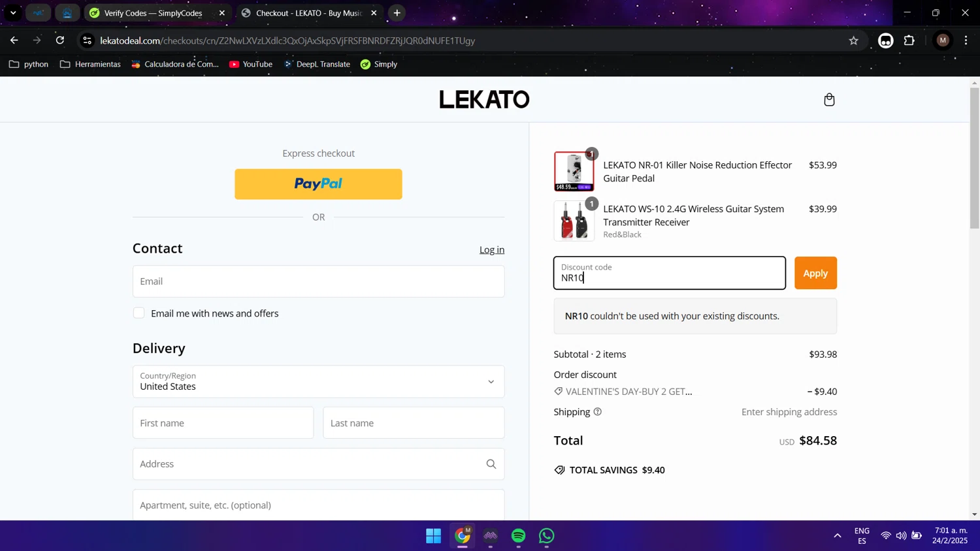
Task: Open the volume tray icon
Action: pos(901,536)
